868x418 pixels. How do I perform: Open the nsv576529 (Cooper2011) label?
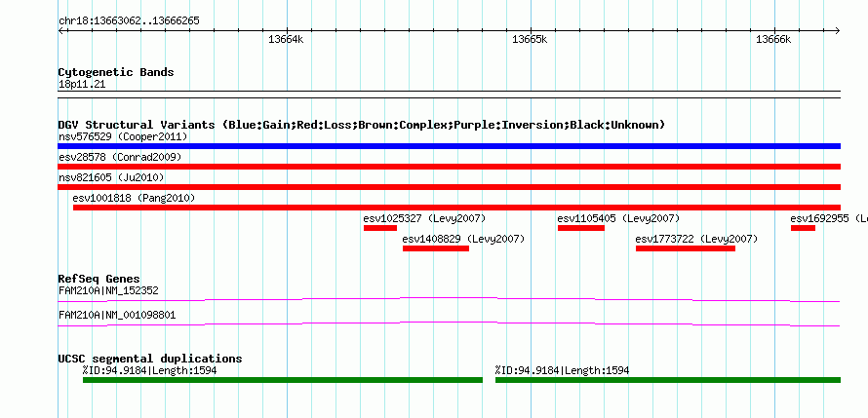(x=123, y=136)
